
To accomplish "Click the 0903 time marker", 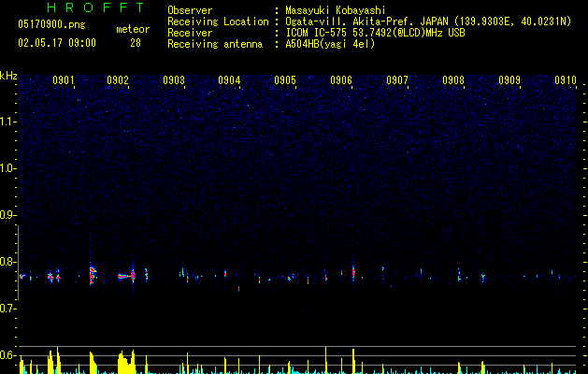I will point(174,80).
